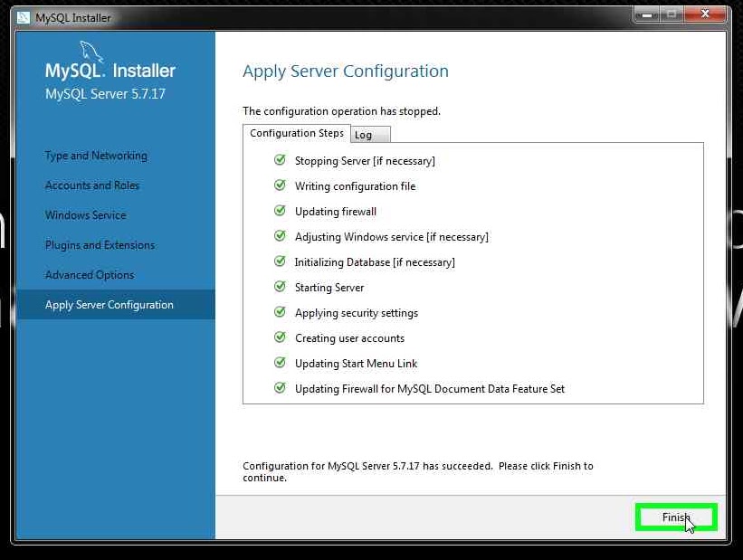This screenshot has height=560, width=743.
Task: Click 'Applying security settings' step text
Action: (x=357, y=313)
